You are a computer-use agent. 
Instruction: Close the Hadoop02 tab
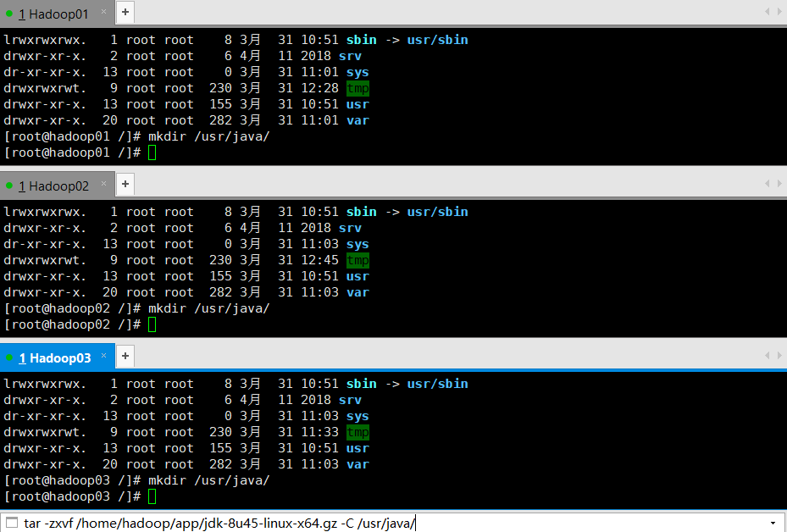(x=104, y=184)
